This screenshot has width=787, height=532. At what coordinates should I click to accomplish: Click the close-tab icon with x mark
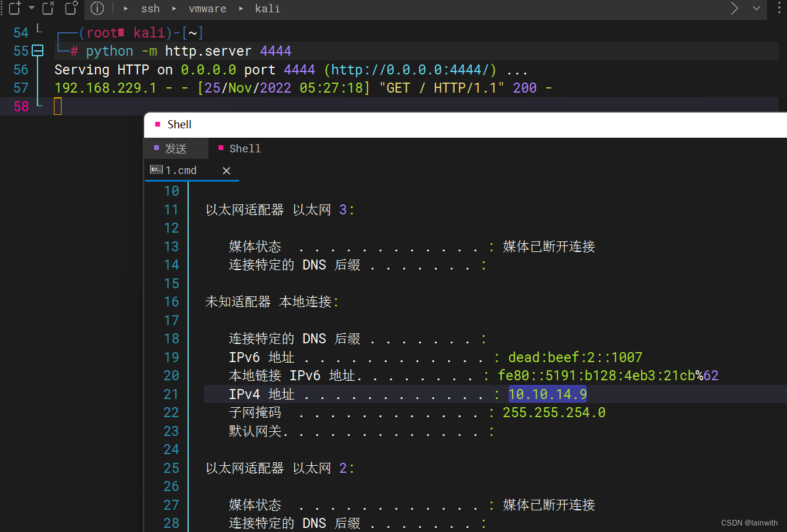pos(49,8)
